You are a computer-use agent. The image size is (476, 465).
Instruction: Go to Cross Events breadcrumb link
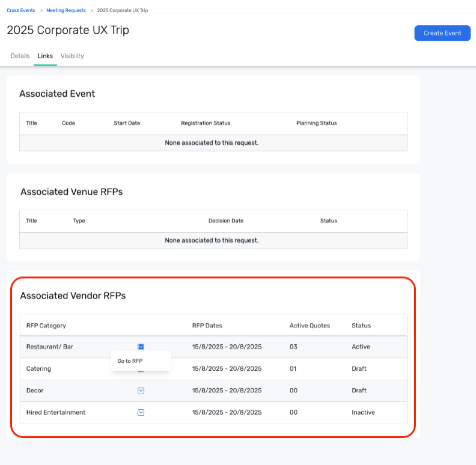click(x=20, y=10)
